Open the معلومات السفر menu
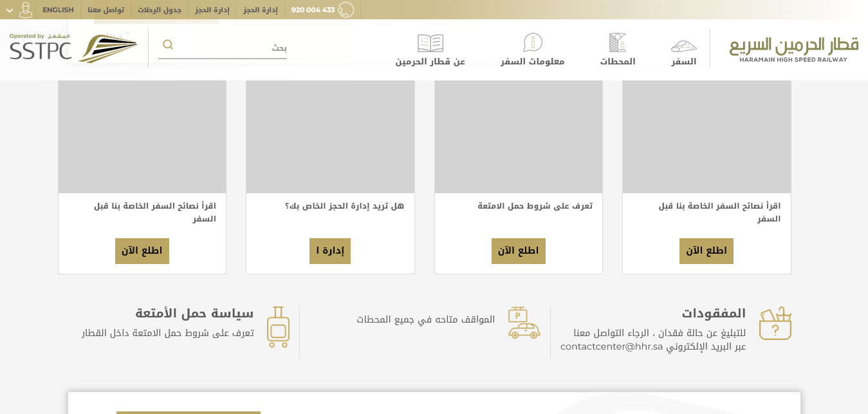This screenshot has width=868, height=414. point(533,62)
